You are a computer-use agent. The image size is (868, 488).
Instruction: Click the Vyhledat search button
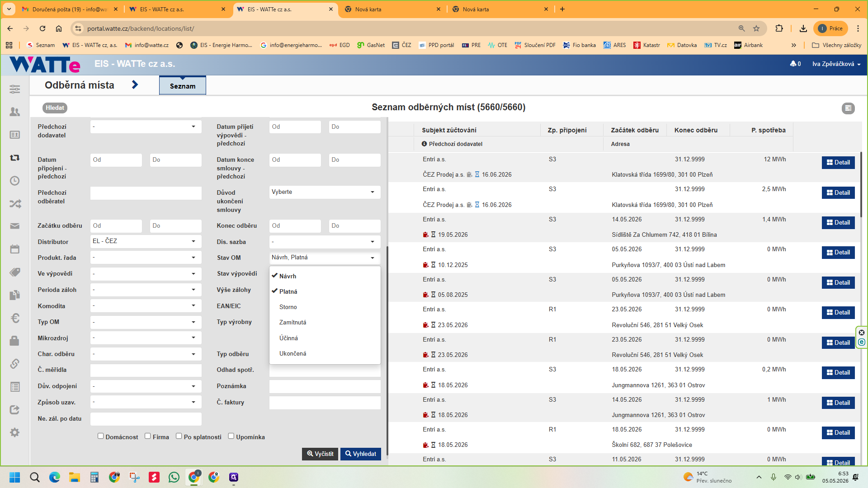(361, 454)
